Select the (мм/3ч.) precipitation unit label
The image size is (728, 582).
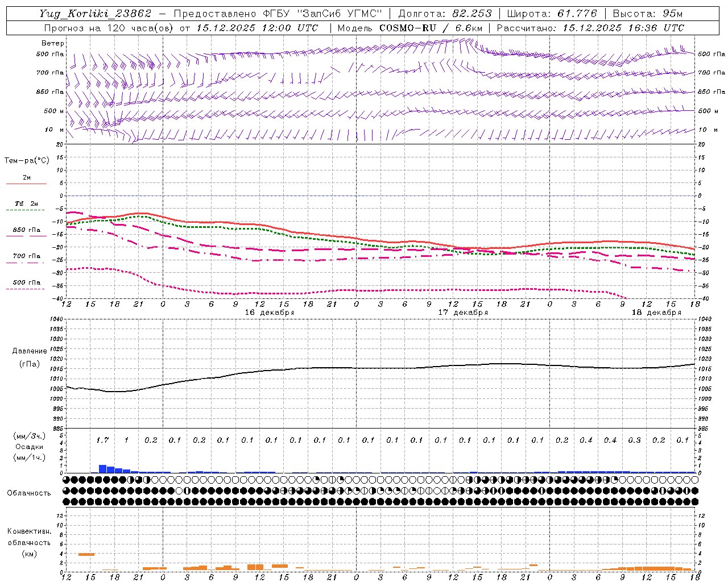pos(30,436)
